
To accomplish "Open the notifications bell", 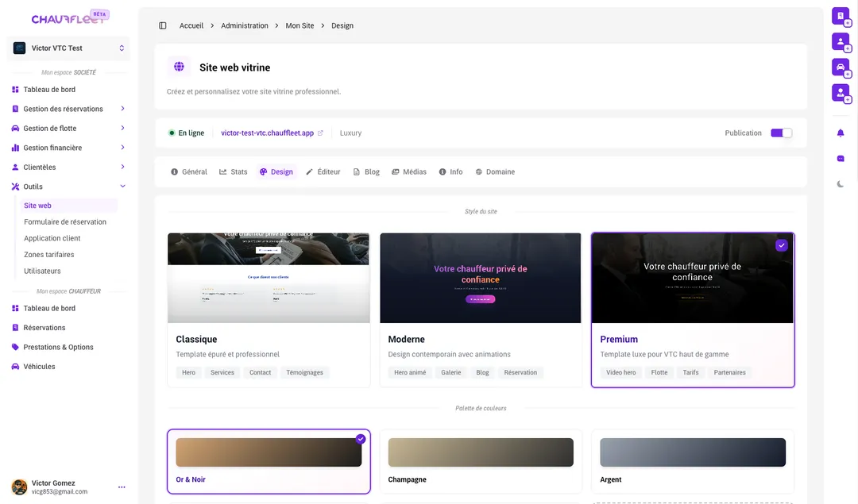I will click(x=841, y=133).
